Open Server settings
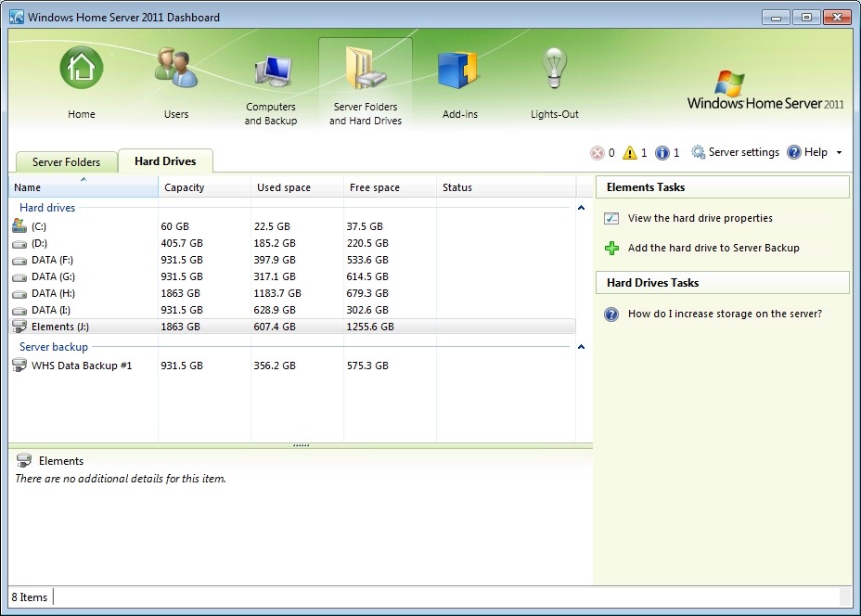 coord(735,152)
